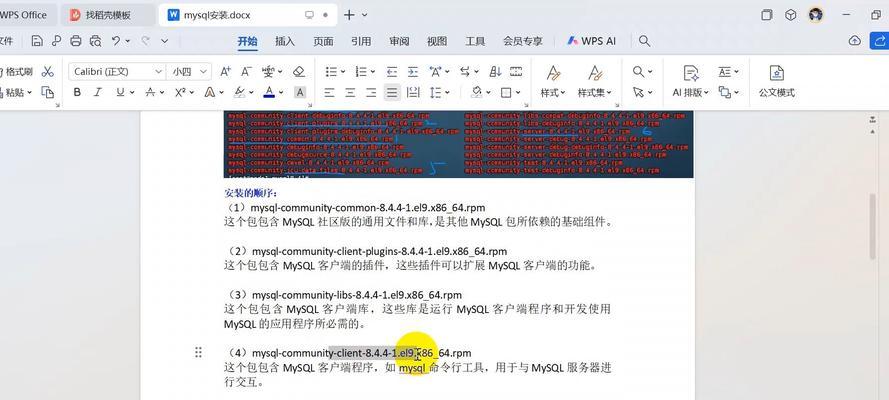Set align right paragraph alignment

pyautogui.click(x=371, y=92)
